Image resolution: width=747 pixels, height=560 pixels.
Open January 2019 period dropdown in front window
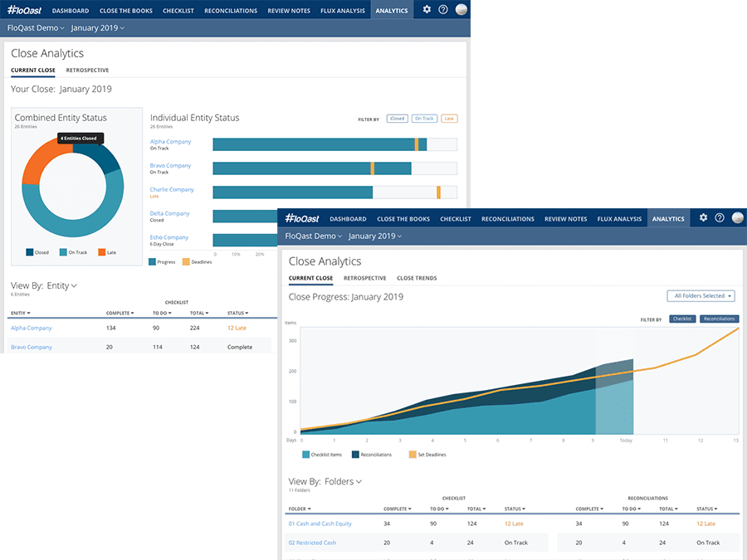(375, 236)
